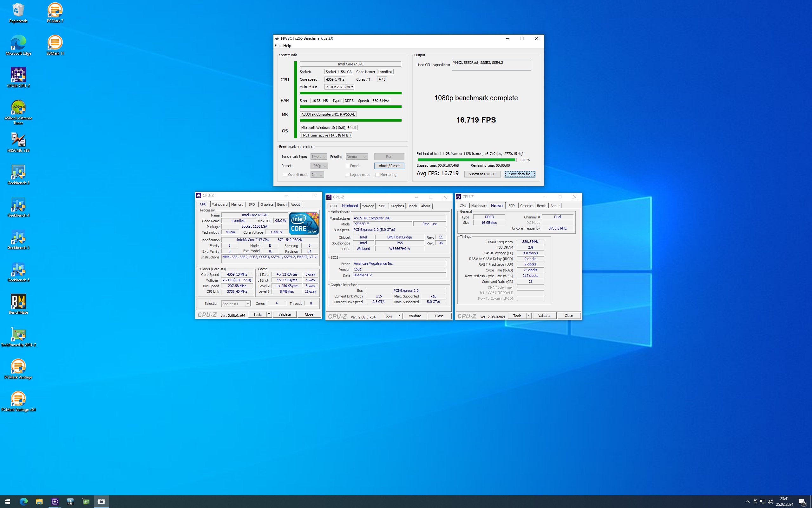Switch to HWBOT x265 taskbar button

click(x=101, y=502)
